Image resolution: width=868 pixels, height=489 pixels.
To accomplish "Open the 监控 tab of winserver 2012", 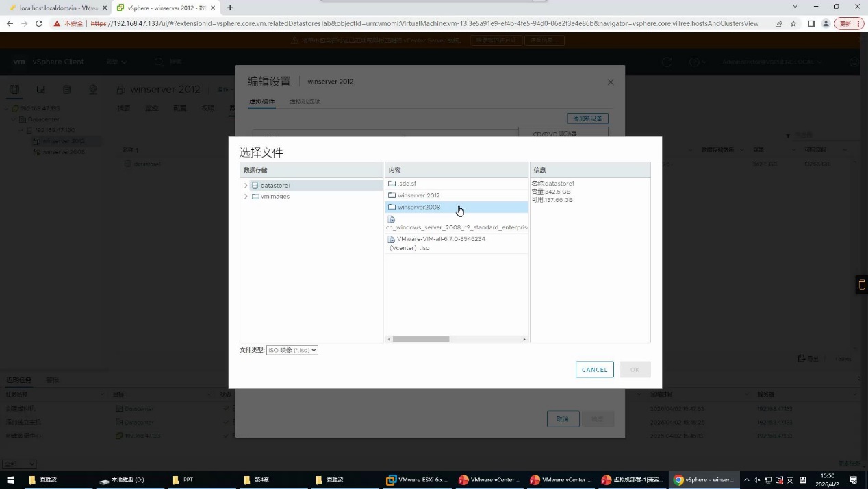I will coord(151,108).
